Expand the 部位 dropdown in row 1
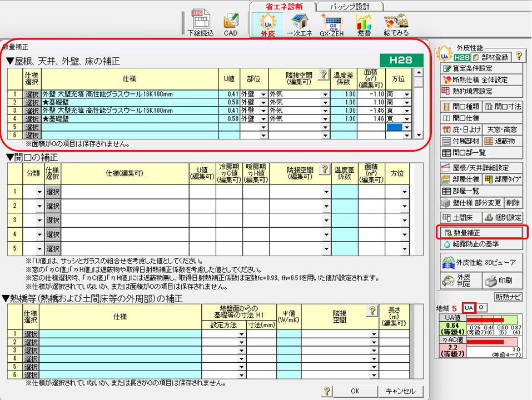Screen dimensions: 532x400 [x=263, y=94]
